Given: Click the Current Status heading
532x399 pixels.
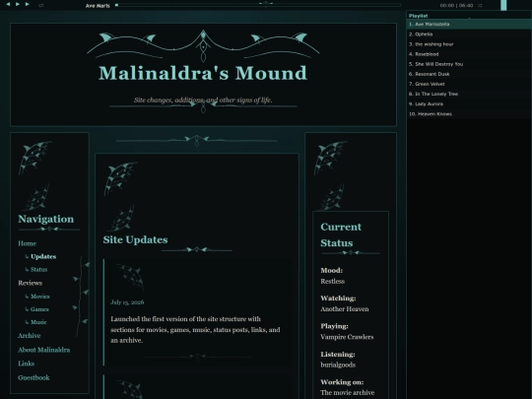Looking at the screenshot, I should coord(341,234).
